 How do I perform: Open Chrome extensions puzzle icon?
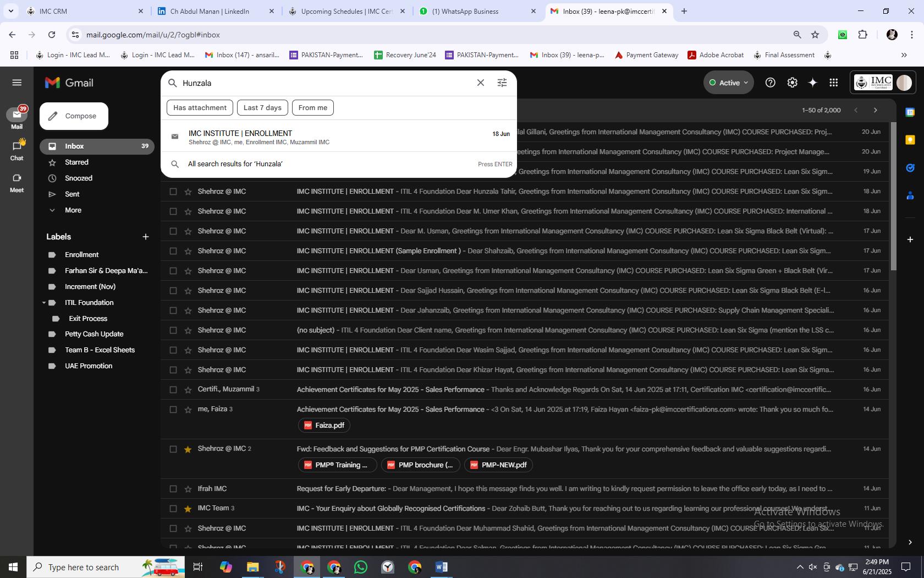click(863, 35)
